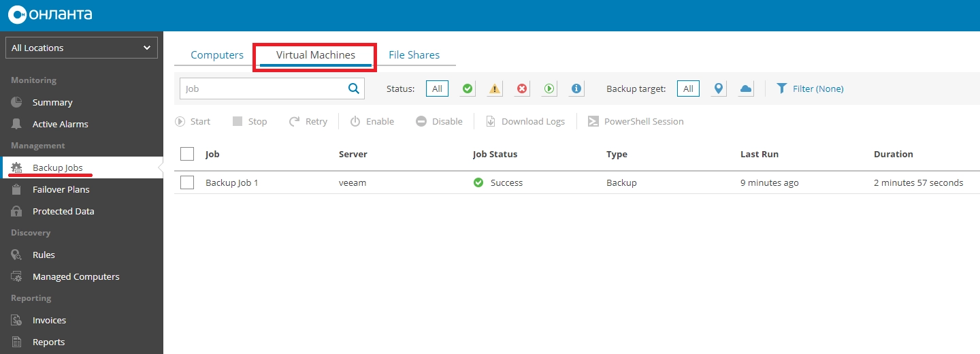Select the All status filter toggle

[x=437, y=88]
